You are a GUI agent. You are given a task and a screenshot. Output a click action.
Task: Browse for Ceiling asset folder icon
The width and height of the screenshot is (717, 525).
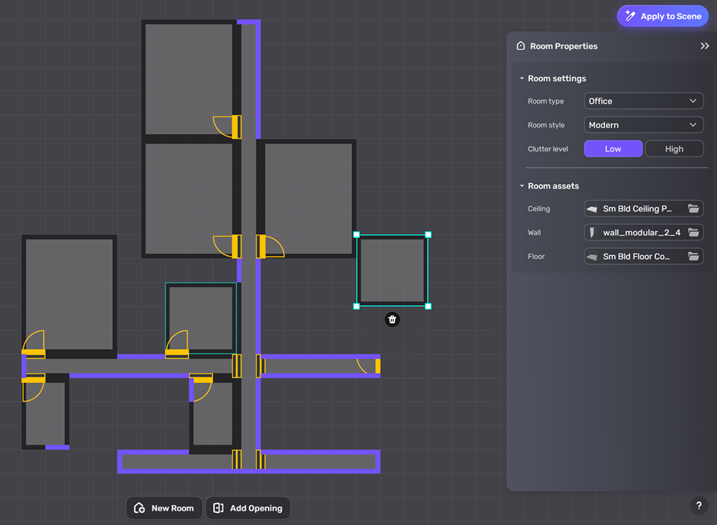694,209
